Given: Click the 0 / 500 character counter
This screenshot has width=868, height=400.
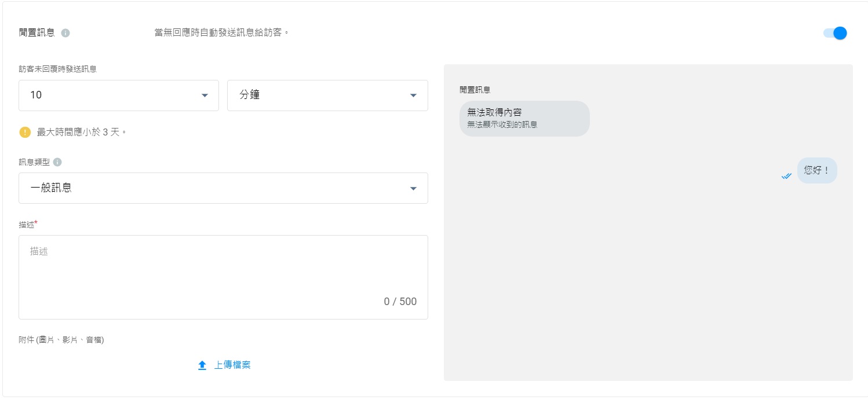Looking at the screenshot, I should point(400,302).
